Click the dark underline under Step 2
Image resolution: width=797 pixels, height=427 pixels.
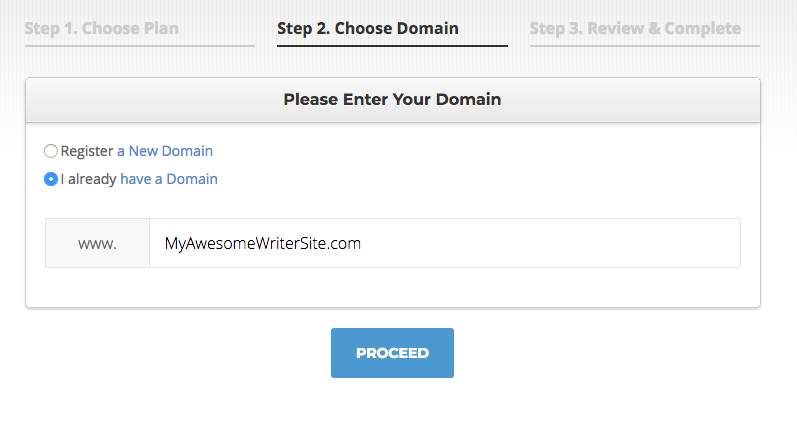pos(392,46)
